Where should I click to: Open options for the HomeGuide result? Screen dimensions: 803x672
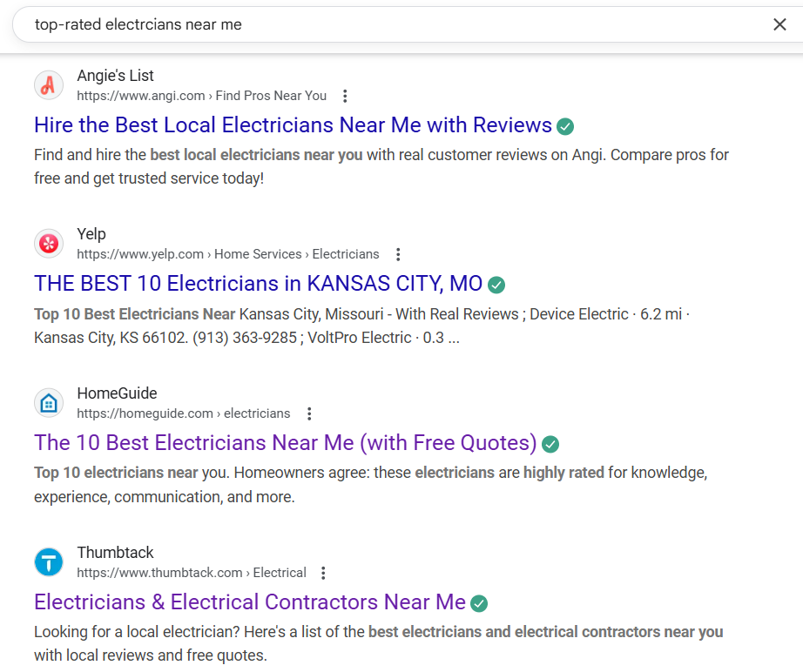coord(309,413)
